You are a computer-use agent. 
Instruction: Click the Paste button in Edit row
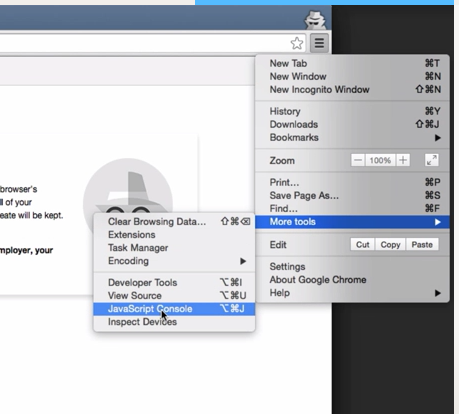tap(422, 244)
